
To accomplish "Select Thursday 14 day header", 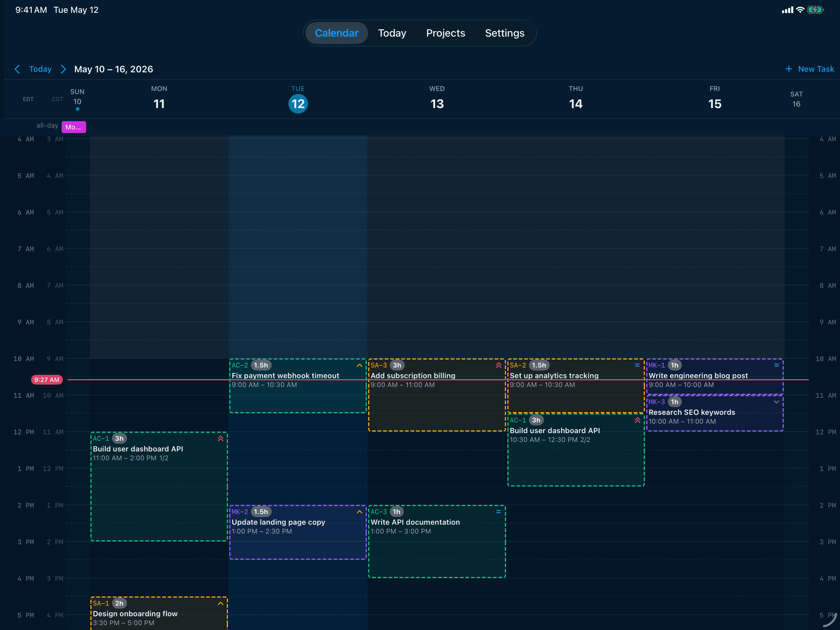I will (x=576, y=99).
